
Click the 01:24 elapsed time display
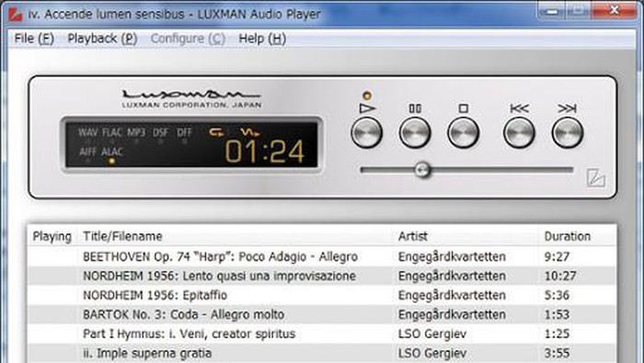pos(265,151)
